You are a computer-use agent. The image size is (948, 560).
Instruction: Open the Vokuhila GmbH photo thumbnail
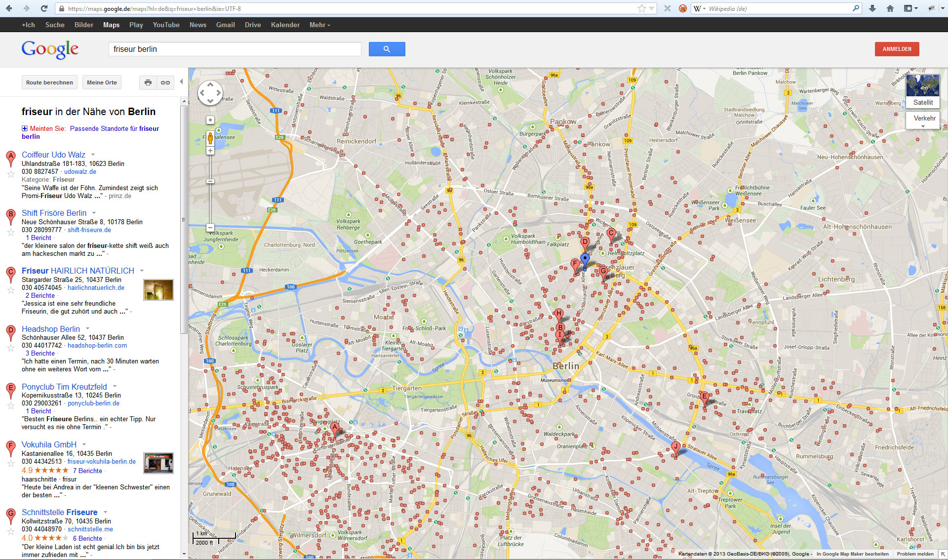tap(158, 463)
